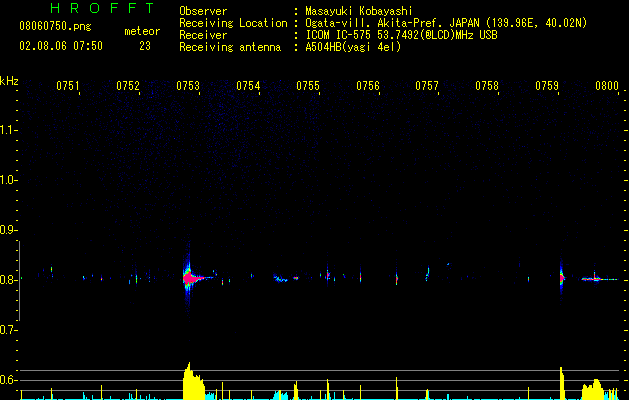This screenshot has width=629, height=400.
Task: Select the ICOM IC-575 receiver text
Action: pos(401,35)
